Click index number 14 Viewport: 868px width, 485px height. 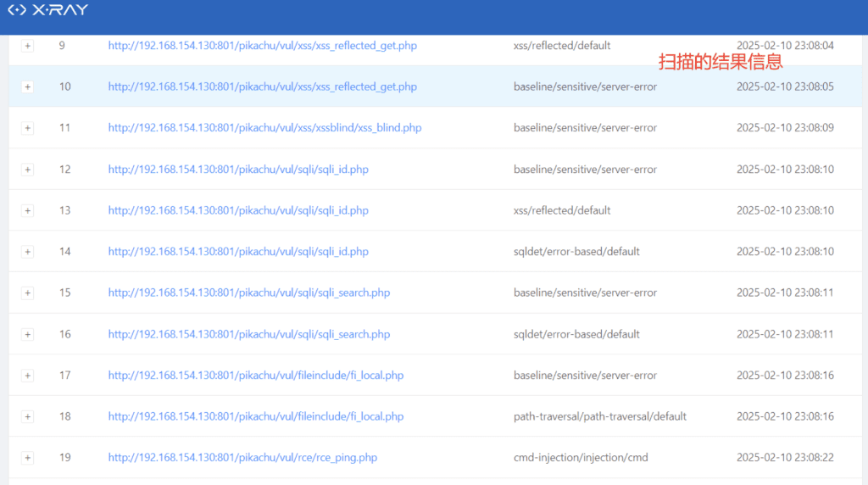(x=64, y=251)
